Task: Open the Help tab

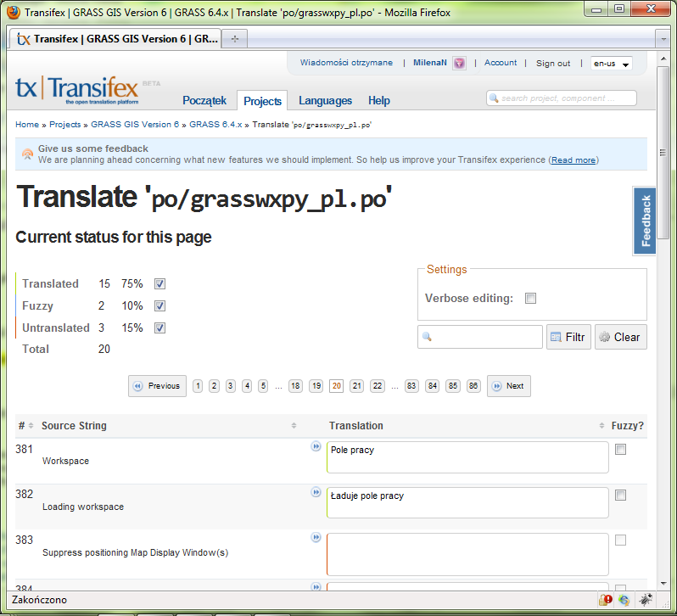Action: pos(379,101)
